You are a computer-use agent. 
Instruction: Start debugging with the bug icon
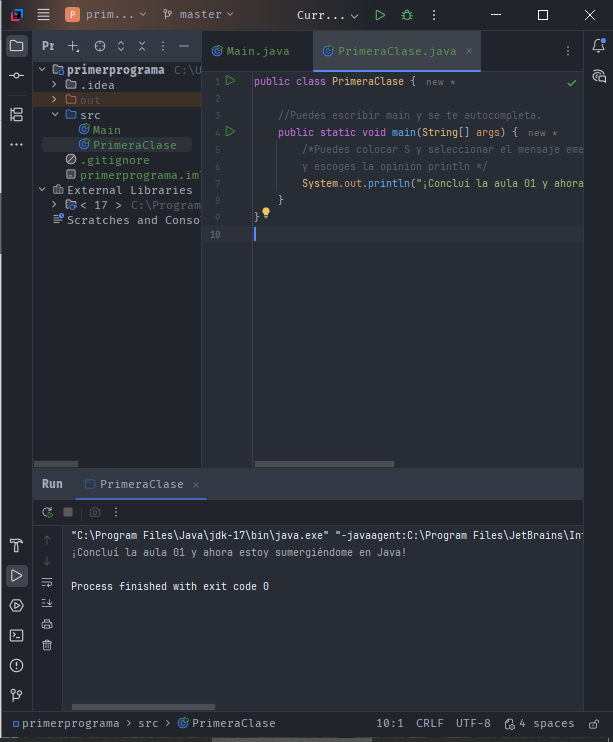coord(406,15)
